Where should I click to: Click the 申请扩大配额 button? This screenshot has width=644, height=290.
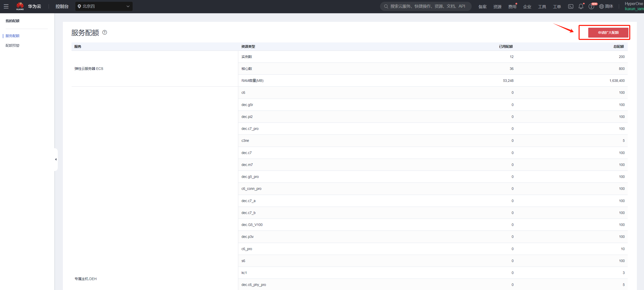point(608,33)
